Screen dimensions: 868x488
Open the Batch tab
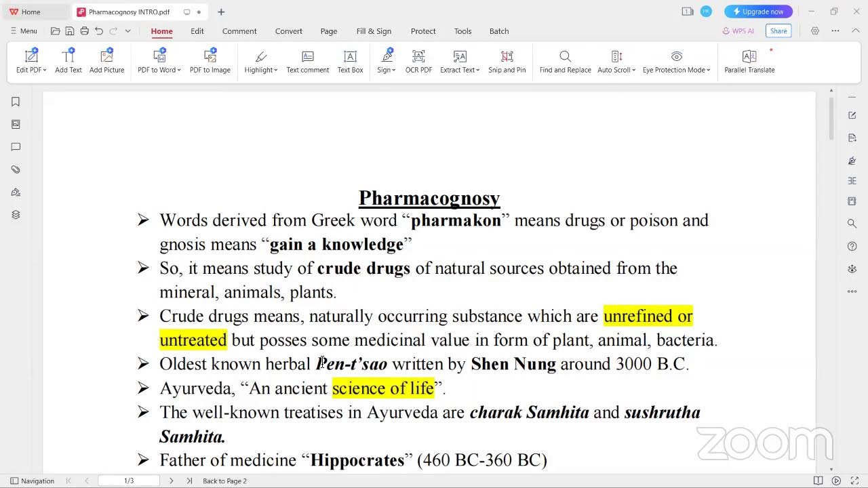(x=499, y=31)
